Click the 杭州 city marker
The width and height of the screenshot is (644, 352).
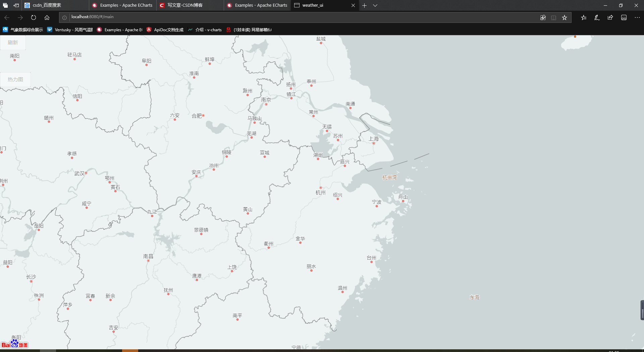(x=321, y=188)
